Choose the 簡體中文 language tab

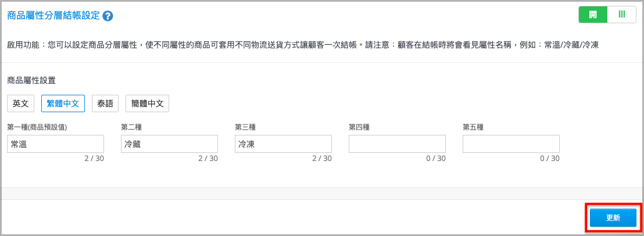pos(147,103)
